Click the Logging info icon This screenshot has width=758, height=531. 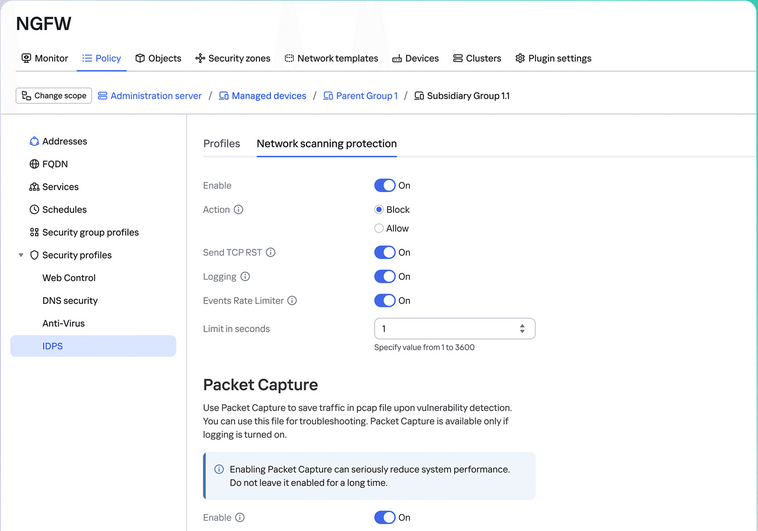pos(245,277)
